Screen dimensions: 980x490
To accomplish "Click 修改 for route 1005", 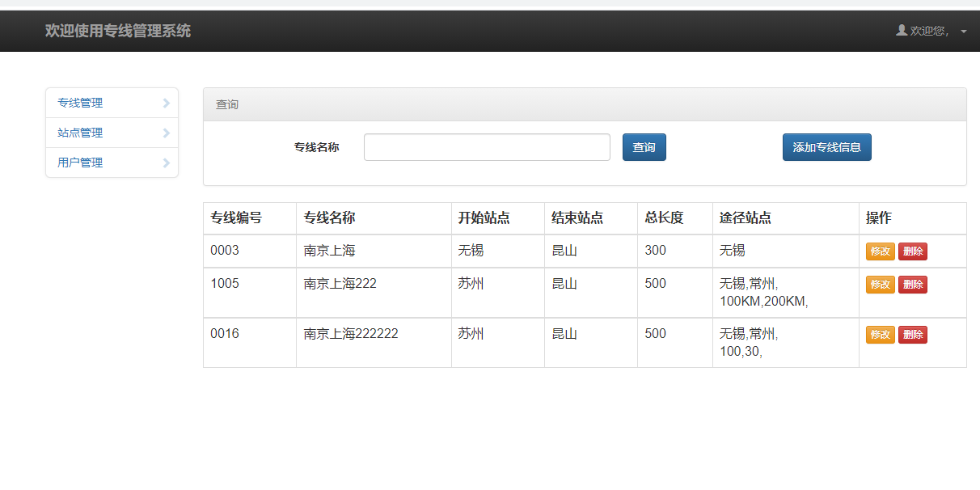I will (x=881, y=285).
